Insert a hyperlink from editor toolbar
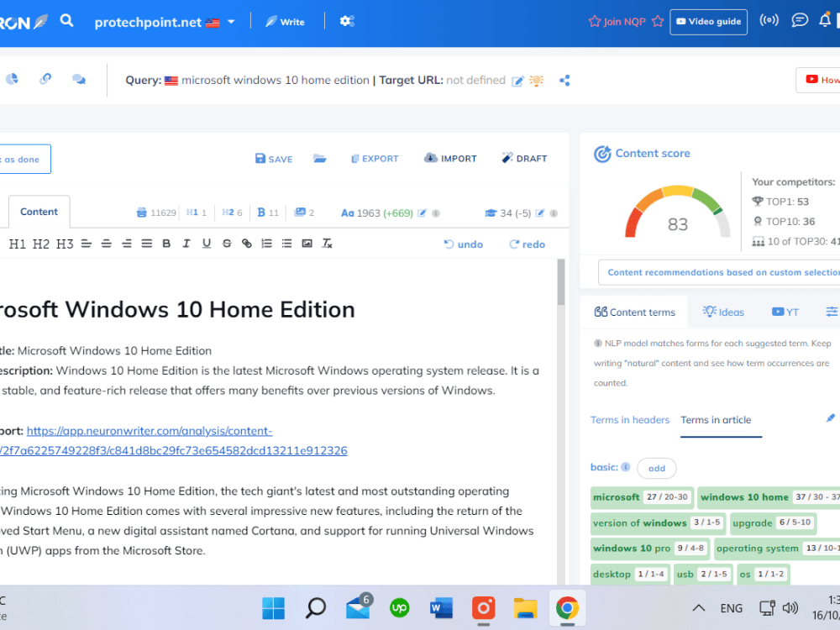 pos(246,244)
